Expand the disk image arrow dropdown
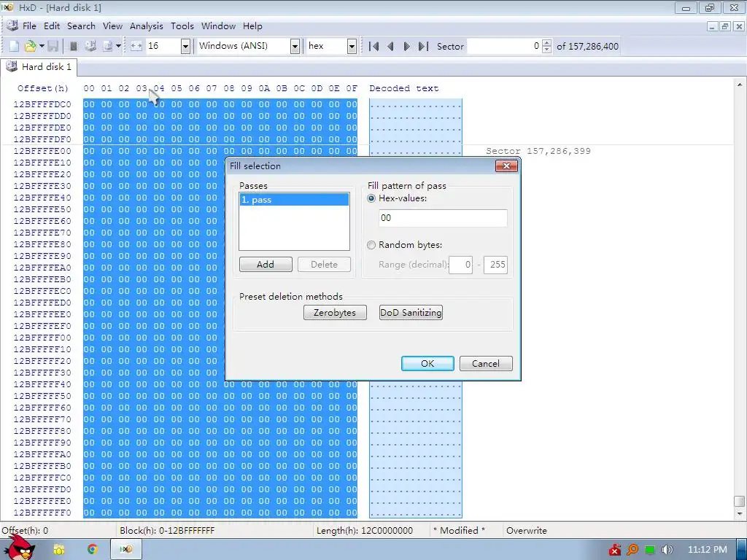Viewport: 747px width, 560px height. (x=118, y=46)
